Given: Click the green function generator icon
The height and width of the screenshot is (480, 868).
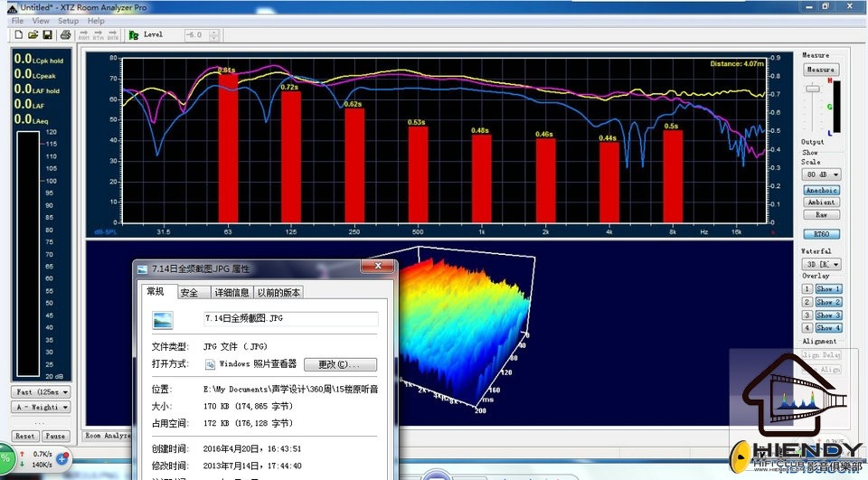Looking at the screenshot, I should click(x=134, y=35).
